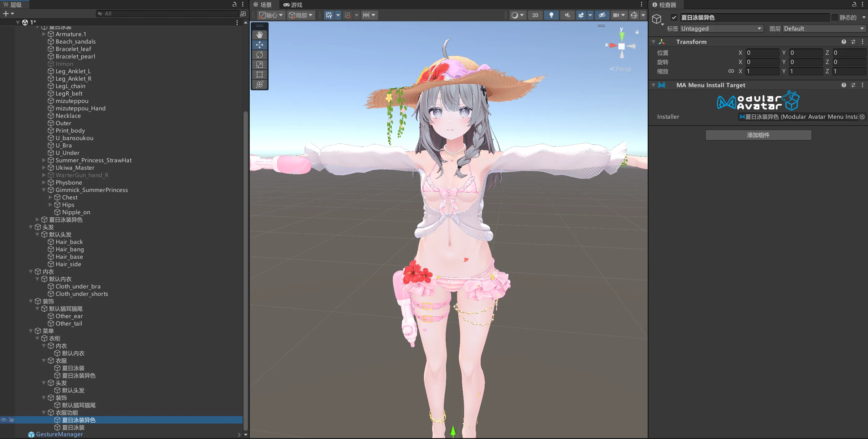
Task: Select the combined Transform tool
Action: 259,84
